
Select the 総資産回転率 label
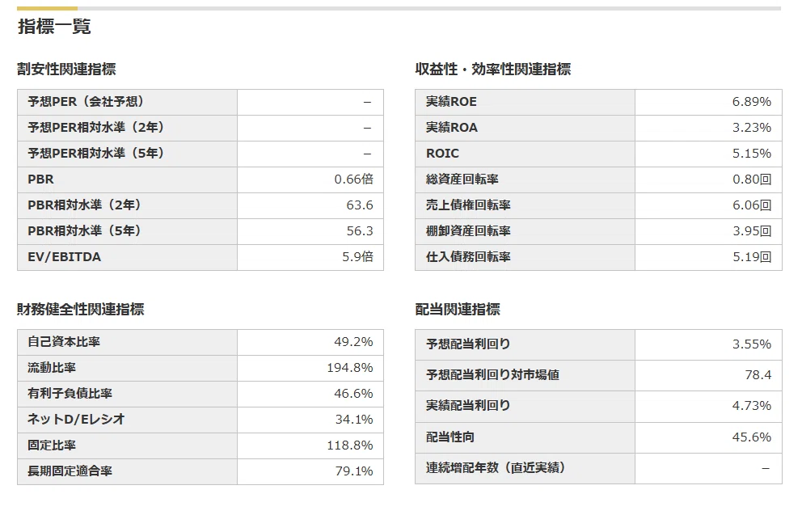point(462,179)
